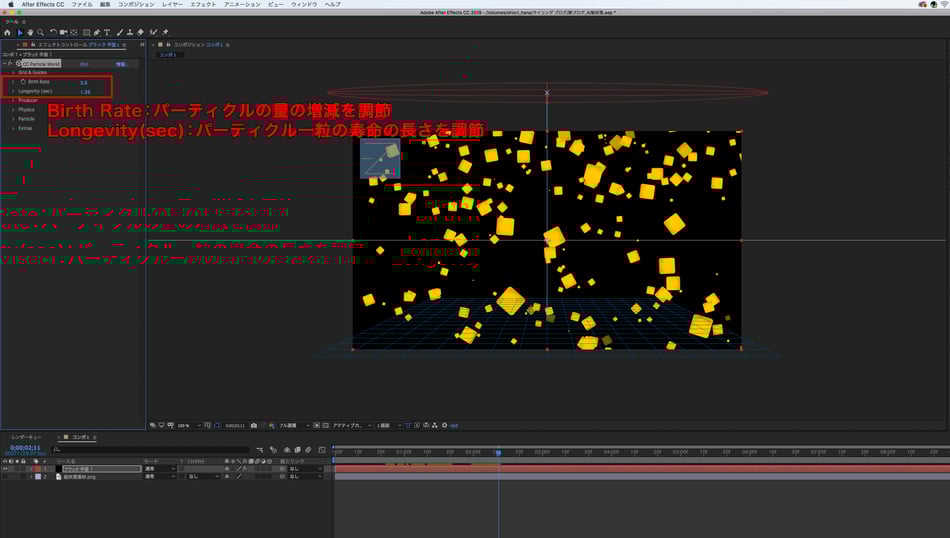Image resolution: width=950 pixels, height=538 pixels.
Task: Click the timeline playhead at current time
Action: (x=498, y=452)
